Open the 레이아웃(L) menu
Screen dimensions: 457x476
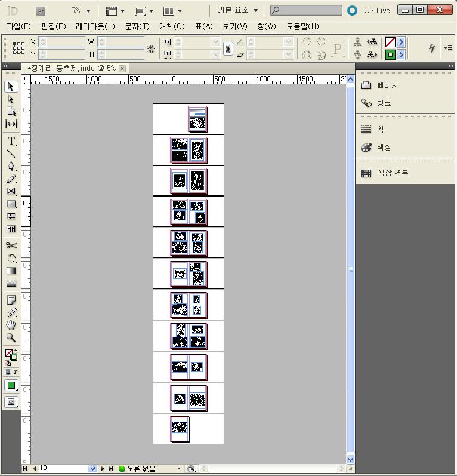tap(95, 27)
